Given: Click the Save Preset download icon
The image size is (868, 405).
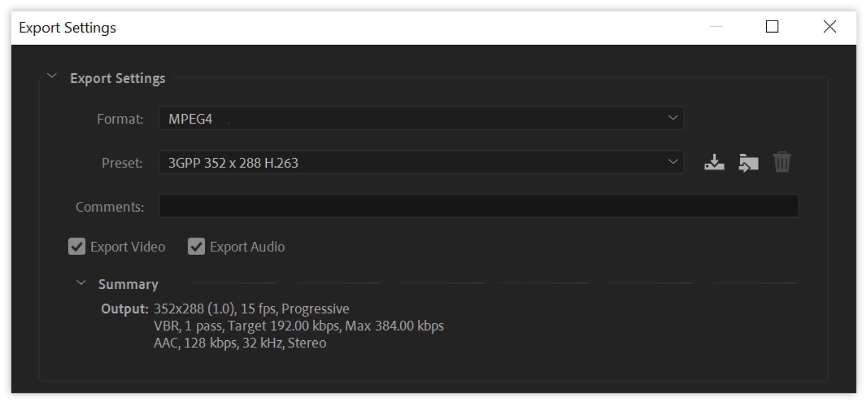Looking at the screenshot, I should point(714,162).
